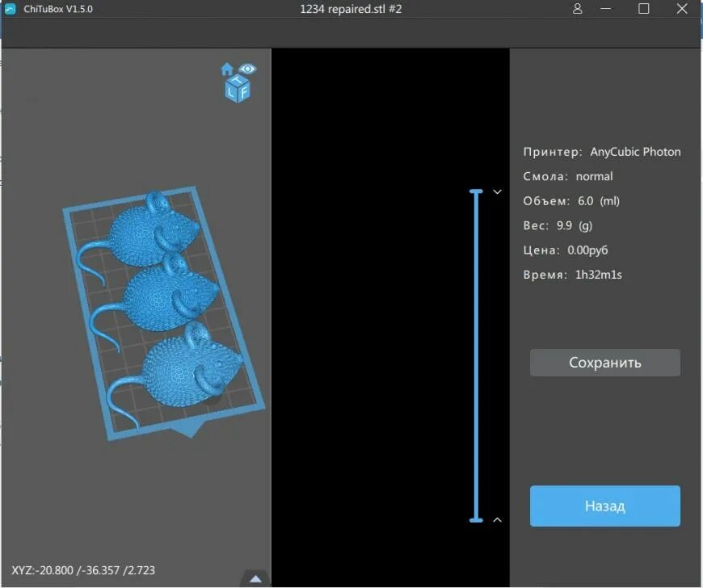
Task: Minimize the ChiTuBox window
Action: 606,9
